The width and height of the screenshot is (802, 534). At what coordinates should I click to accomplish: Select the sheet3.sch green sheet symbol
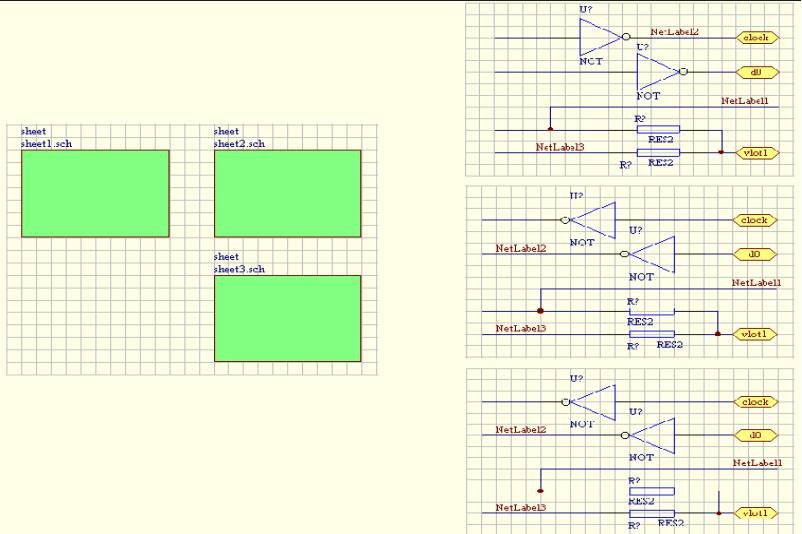click(287, 318)
